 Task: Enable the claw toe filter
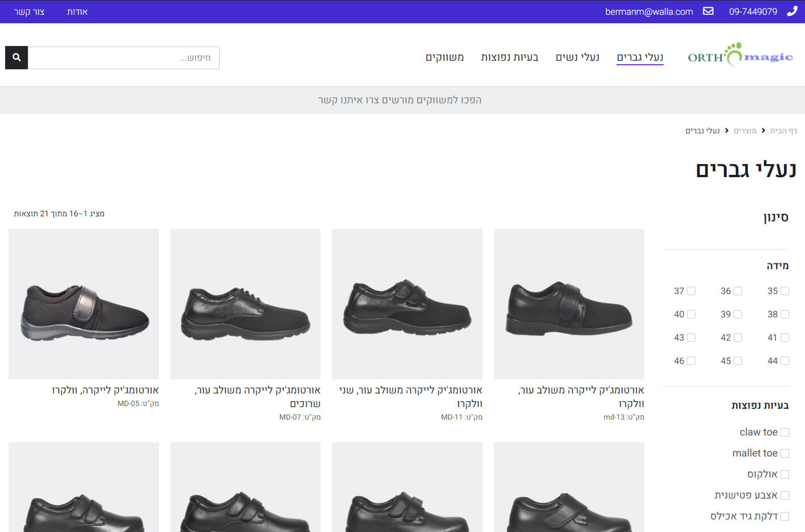[x=785, y=432]
